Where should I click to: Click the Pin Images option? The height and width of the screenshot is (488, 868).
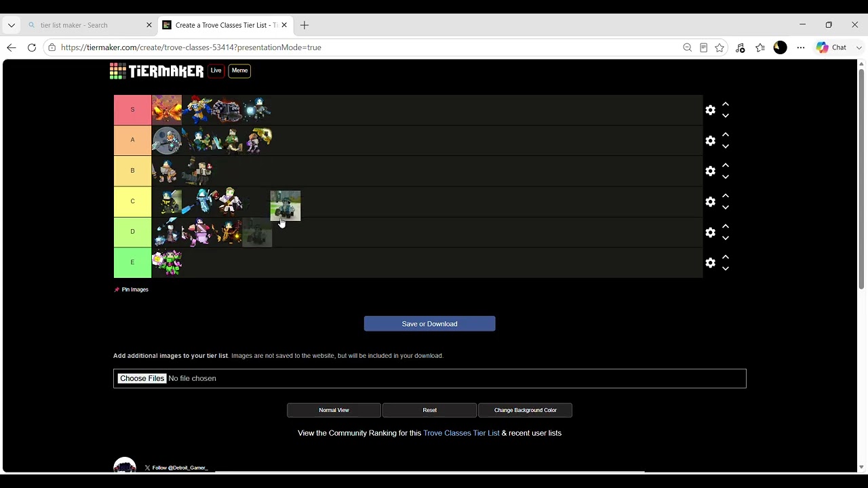tap(131, 289)
